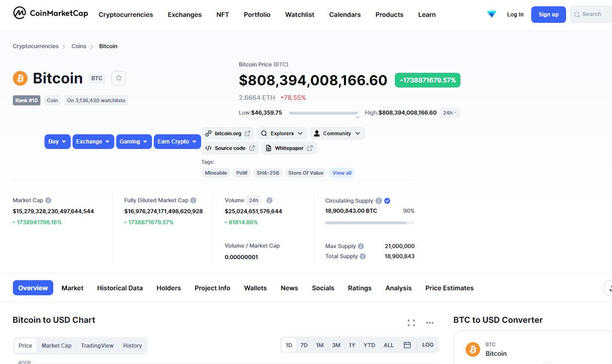Open the chart's three-dot more options

click(x=429, y=323)
